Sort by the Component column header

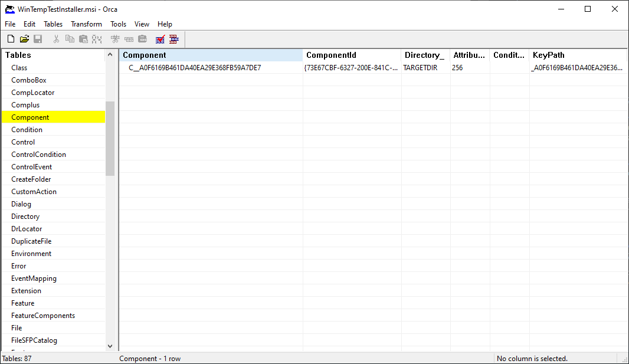(211, 55)
